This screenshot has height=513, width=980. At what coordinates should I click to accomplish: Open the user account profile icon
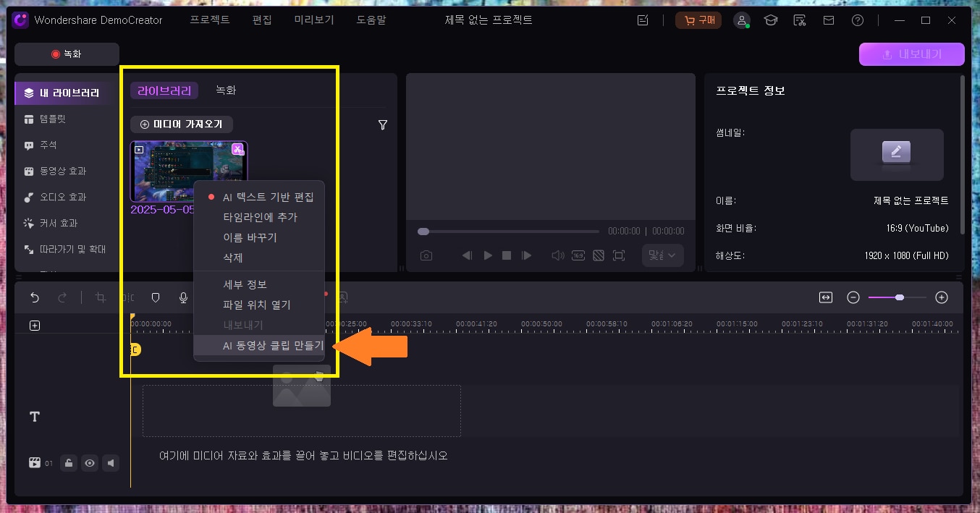(x=742, y=20)
